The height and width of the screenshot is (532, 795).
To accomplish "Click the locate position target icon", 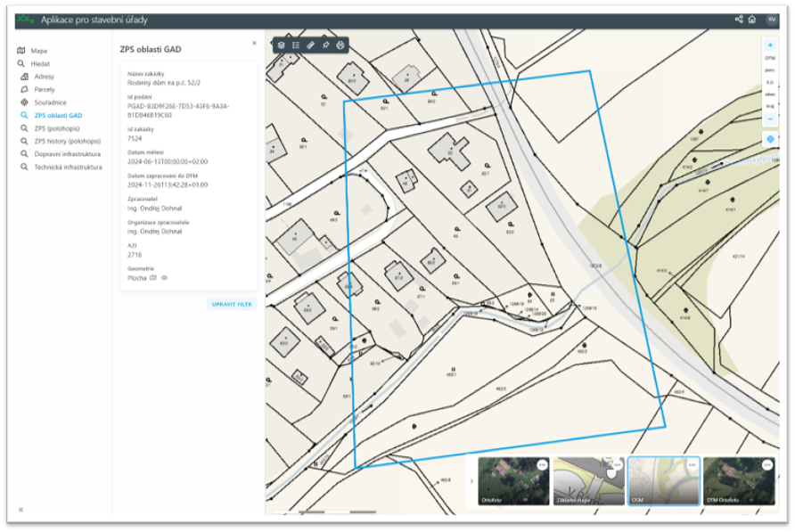I will (770, 139).
